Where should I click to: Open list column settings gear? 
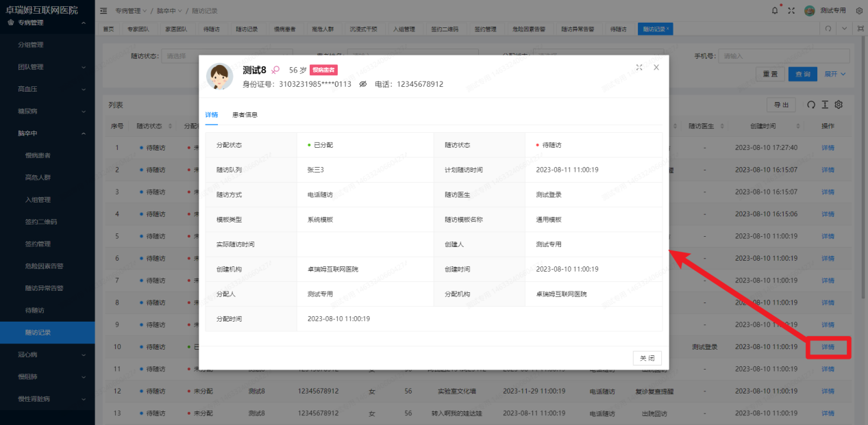838,105
